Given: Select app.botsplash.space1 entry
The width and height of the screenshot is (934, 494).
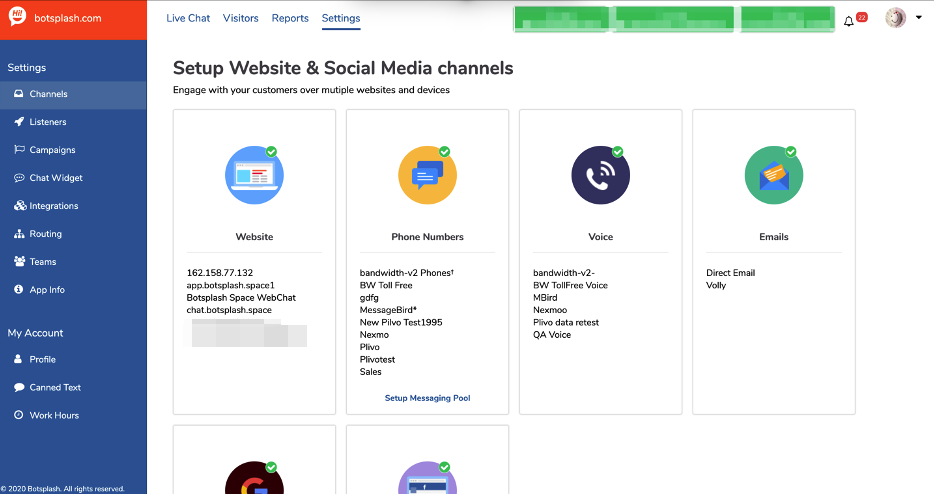Looking at the screenshot, I should (231, 285).
